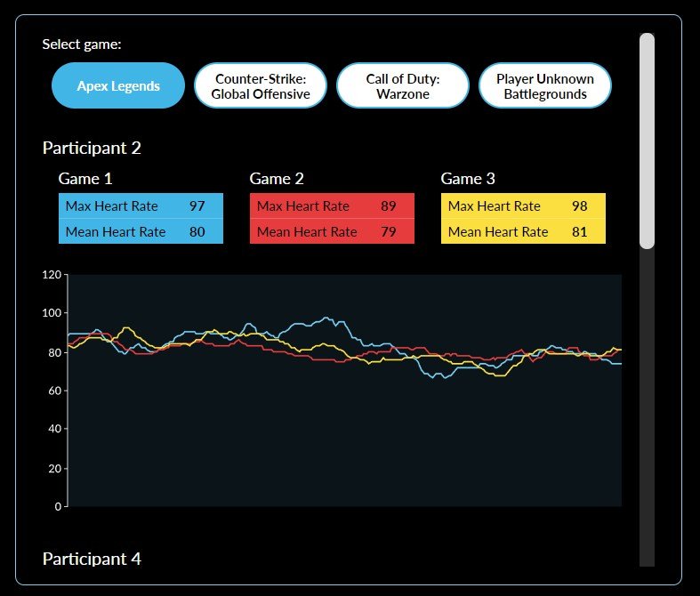Click yellow Max Heart Rate 98 row

(x=523, y=206)
